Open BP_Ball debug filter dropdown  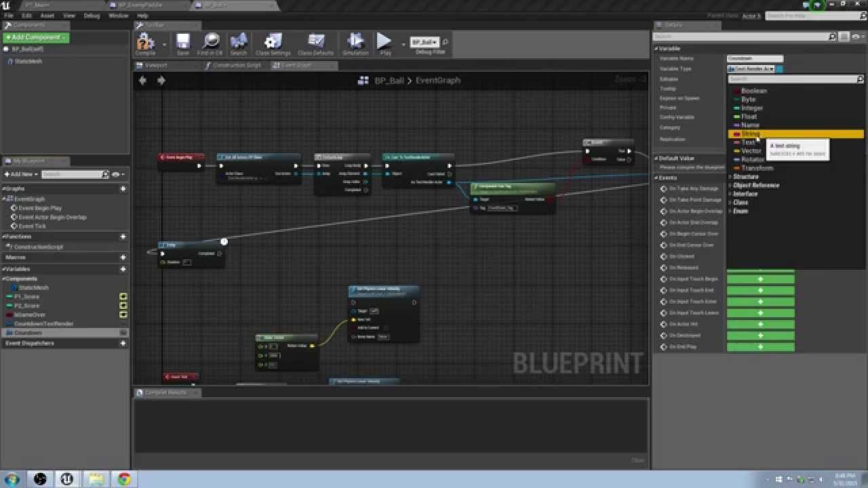(425, 42)
